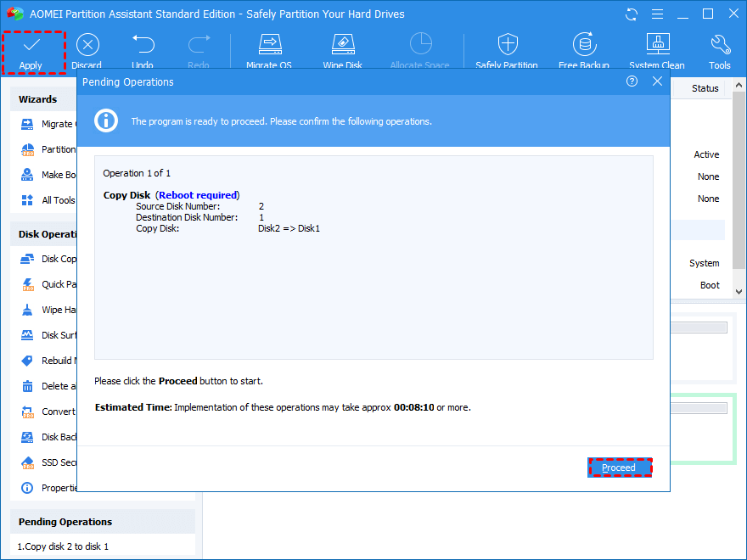747x560 pixels.
Task: Close the Pending Operations dialog
Action: pos(657,81)
